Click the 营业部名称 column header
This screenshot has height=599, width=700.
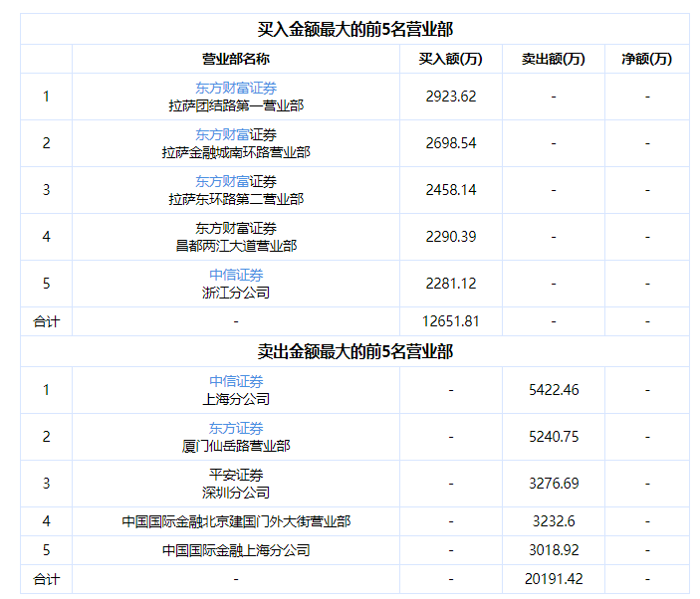click(236, 59)
